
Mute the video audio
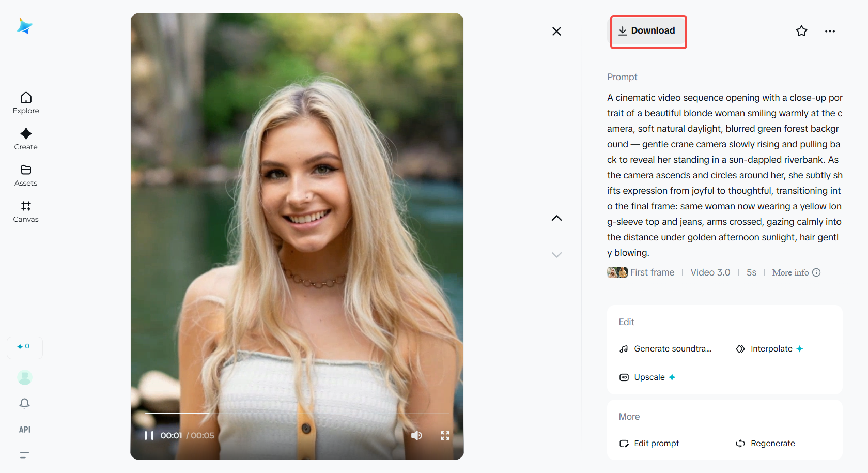tap(416, 435)
